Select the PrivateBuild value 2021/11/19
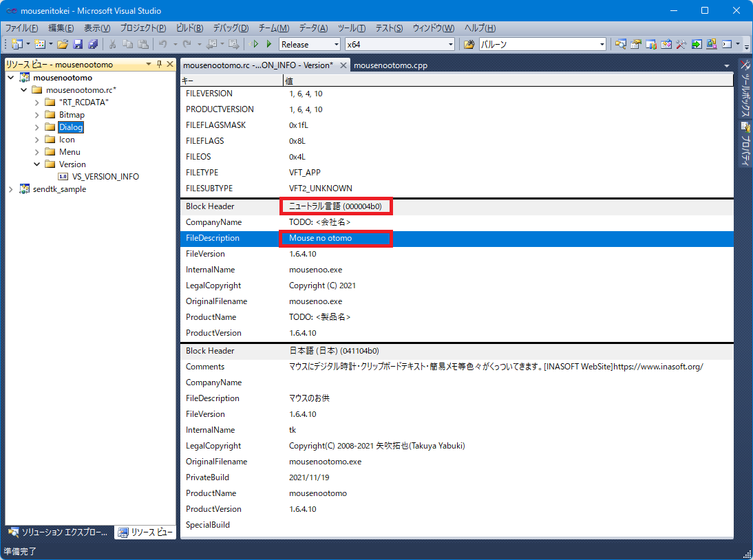Image resolution: width=753 pixels, height=560 pixels. click(x=309, y=477)
